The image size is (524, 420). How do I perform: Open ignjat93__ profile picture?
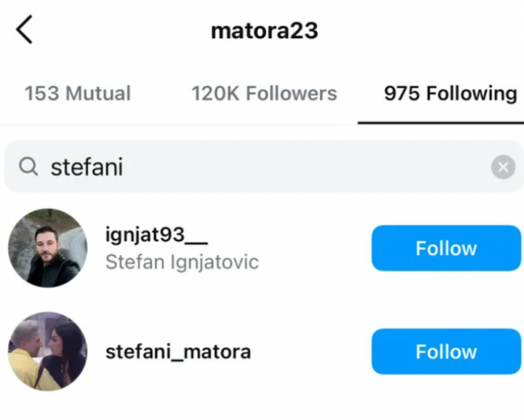[48, 248]
